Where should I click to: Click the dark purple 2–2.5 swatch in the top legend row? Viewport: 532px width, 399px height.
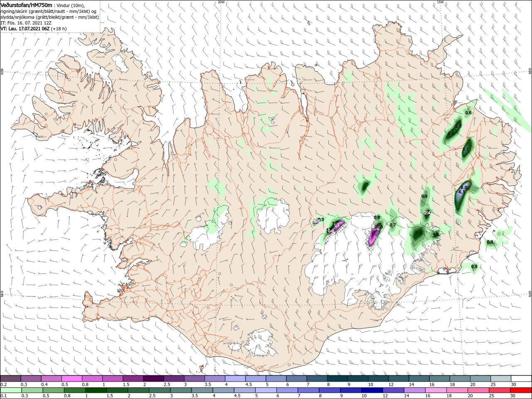(153, 378)
